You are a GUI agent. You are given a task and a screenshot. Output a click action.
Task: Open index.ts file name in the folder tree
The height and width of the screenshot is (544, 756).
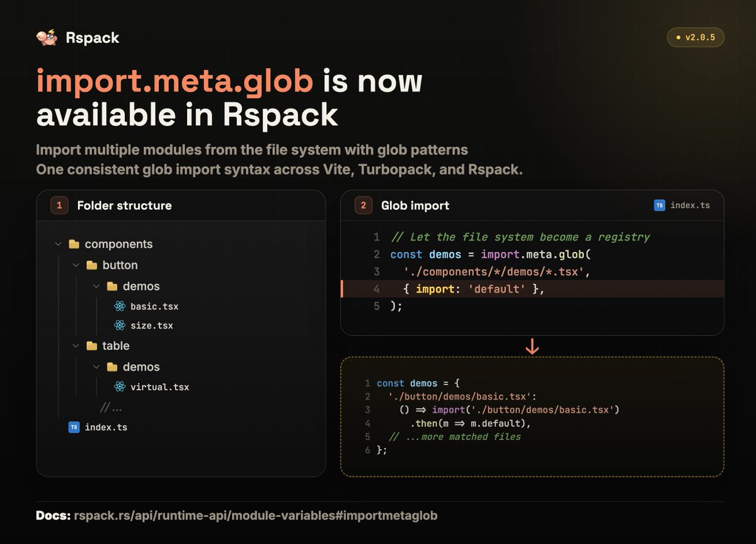[106, 427]
